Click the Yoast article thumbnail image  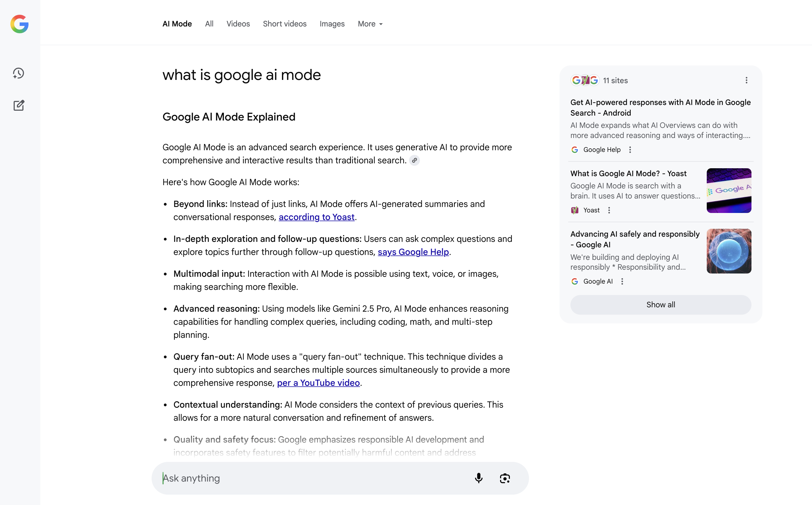tap(729, 190)
